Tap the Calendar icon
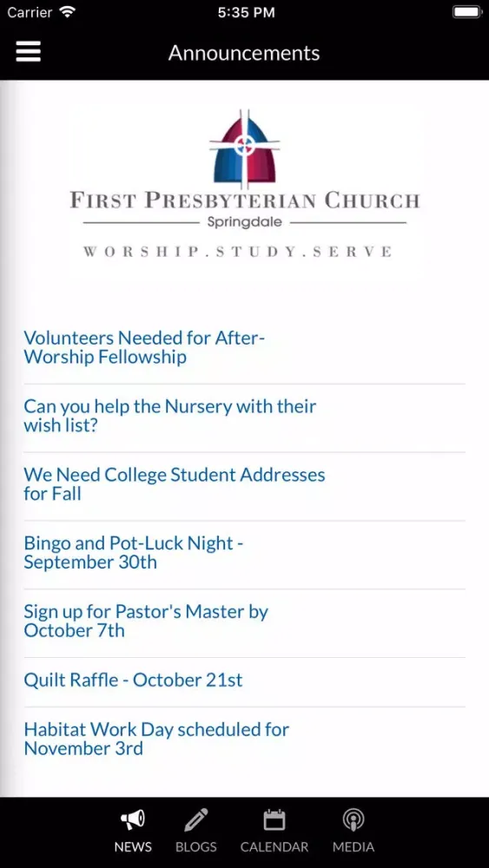489x868 pixels. click(274, 819)
